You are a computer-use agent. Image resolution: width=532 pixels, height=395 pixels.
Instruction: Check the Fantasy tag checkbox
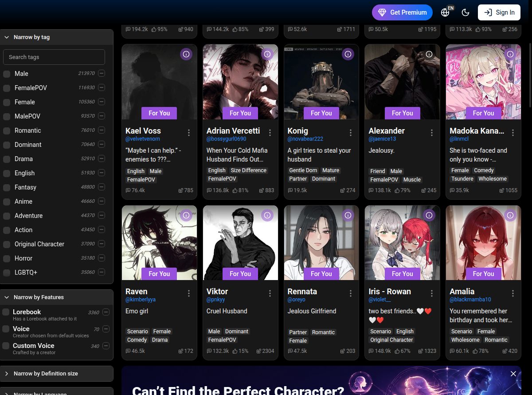point(7,187)
